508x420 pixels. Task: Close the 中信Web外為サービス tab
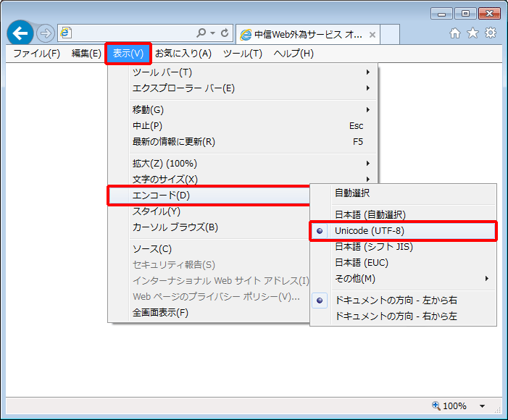click(372, 35)
